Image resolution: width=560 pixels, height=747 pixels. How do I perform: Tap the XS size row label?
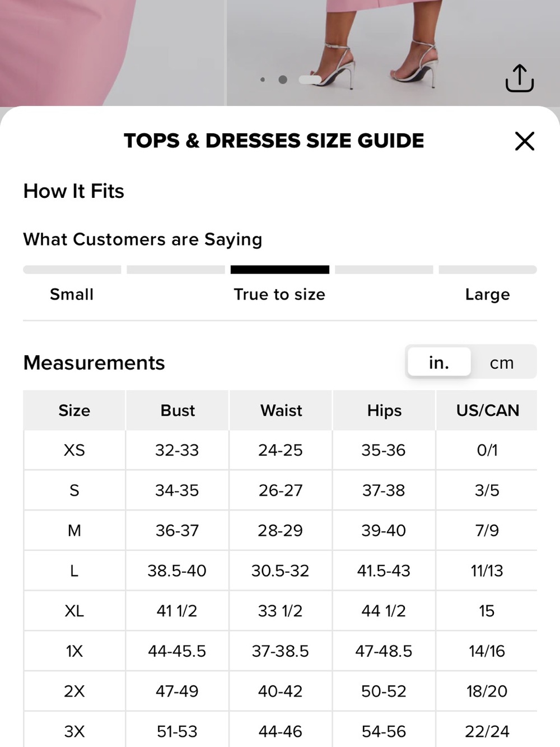(x=74, y=450)
